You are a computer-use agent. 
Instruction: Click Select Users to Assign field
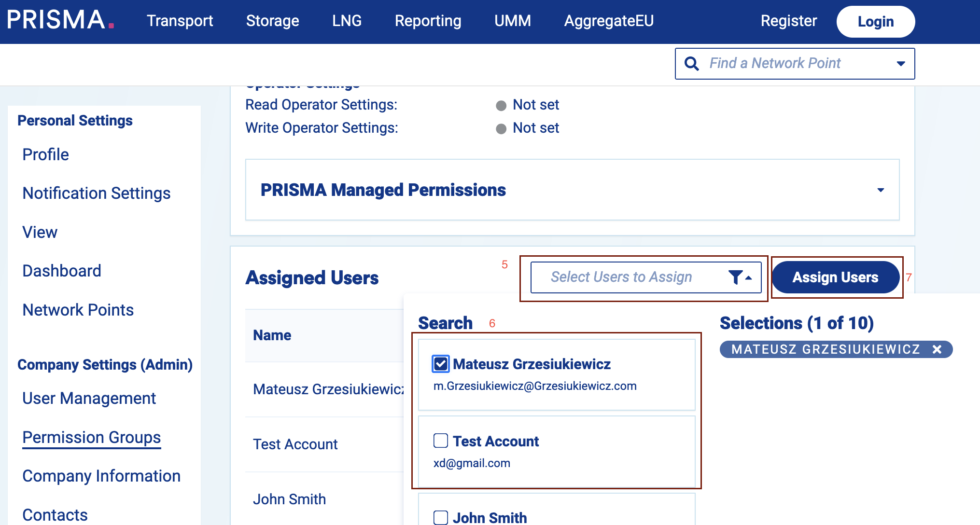(x=621, y=277)
